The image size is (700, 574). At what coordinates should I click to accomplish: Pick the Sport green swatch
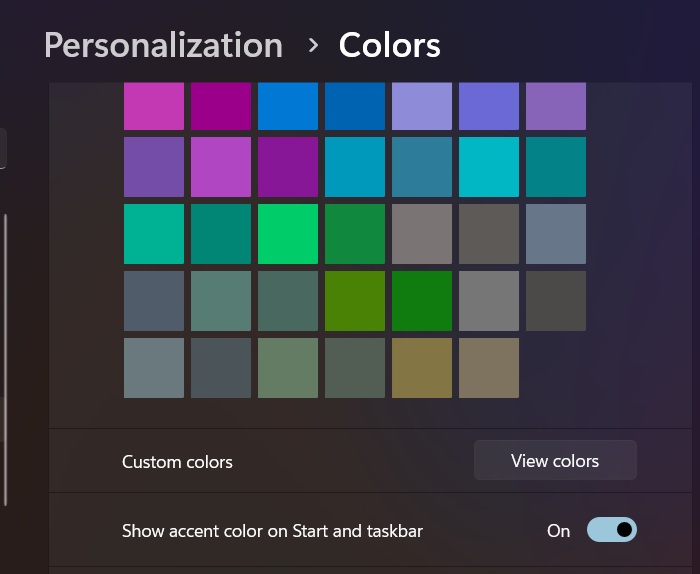tap(354, 234)
